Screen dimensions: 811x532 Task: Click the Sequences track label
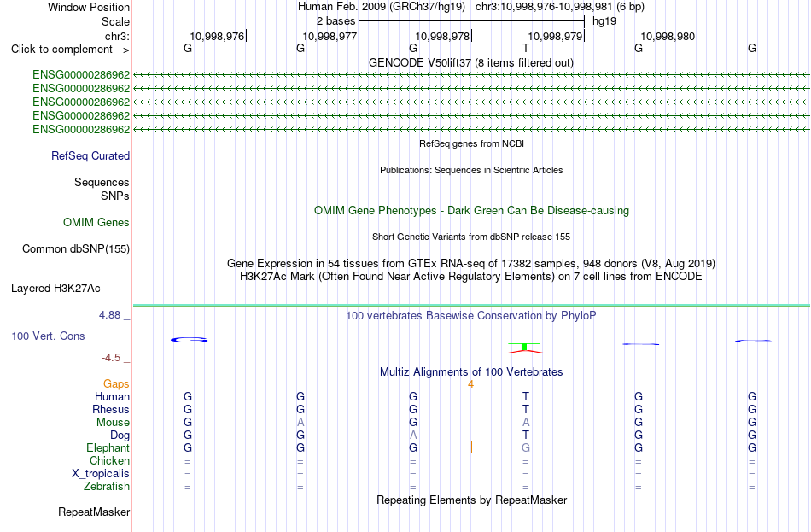[x=102, y=182]
